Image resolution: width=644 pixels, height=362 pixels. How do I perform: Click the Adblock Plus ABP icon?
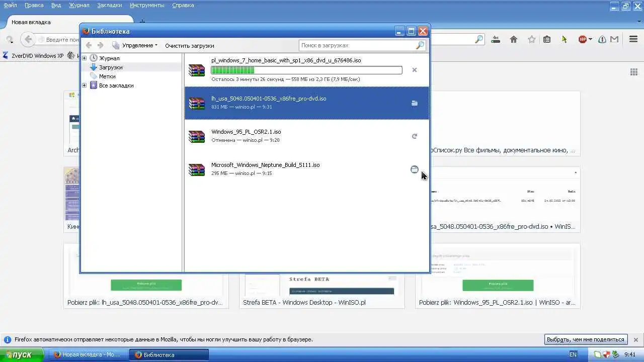[583, 39]
